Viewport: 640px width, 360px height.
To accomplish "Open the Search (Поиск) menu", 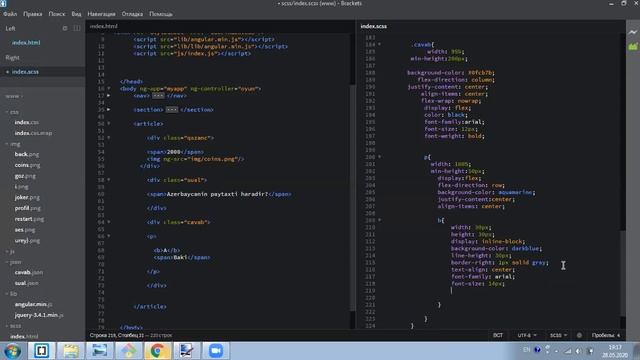I will [x=57, y=14].
